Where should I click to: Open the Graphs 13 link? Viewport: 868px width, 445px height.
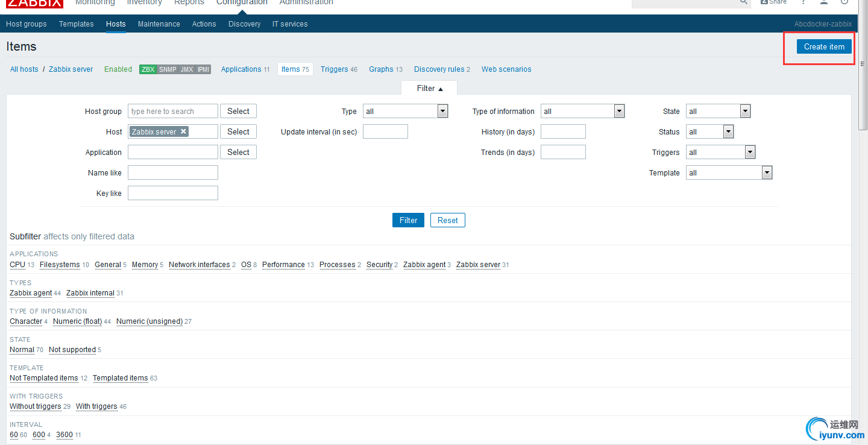pyautogui.click(x=386, y=69)
